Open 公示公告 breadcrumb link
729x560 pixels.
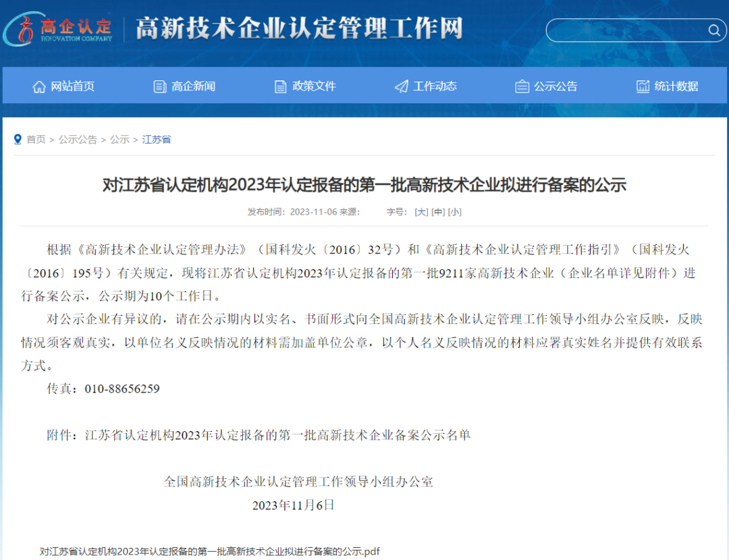tap(78, 140)
